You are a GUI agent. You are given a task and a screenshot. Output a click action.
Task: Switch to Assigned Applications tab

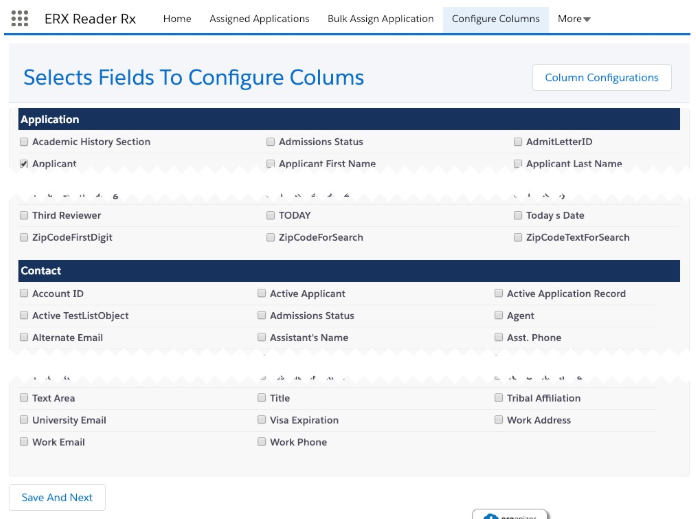pyautogui.click(x=259, y=19)
